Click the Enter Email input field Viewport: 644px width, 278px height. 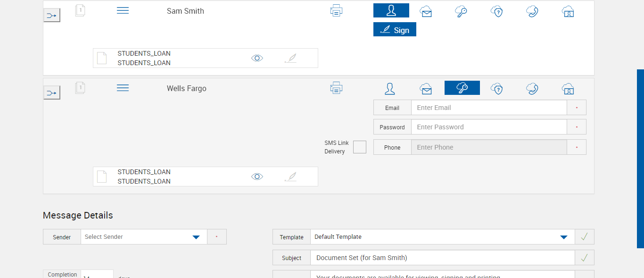click(488, 108)
